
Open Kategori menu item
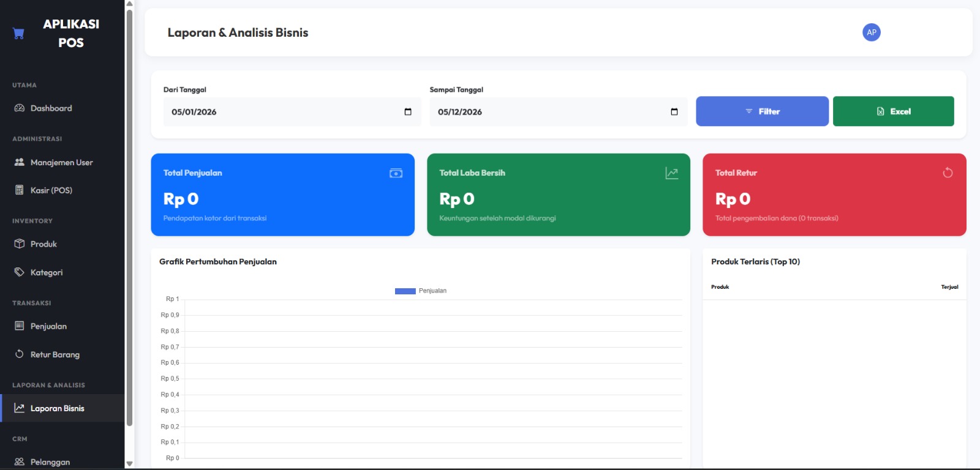coord(62,272)
